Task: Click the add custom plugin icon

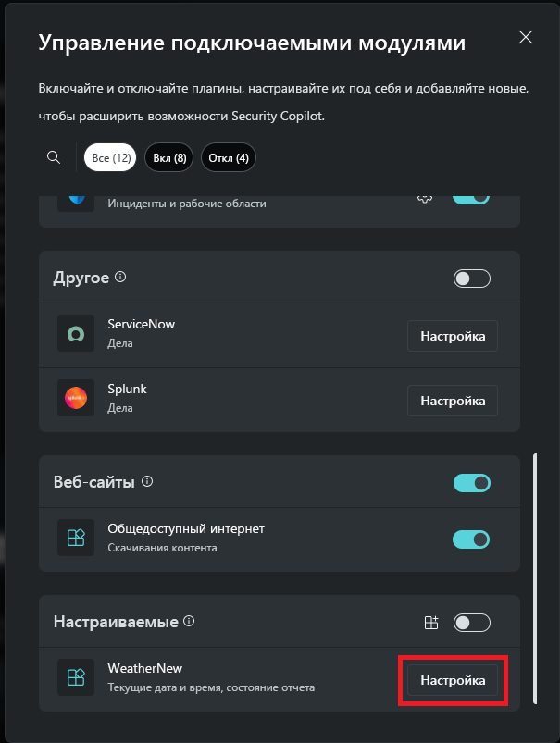Action: coord(431,623)
